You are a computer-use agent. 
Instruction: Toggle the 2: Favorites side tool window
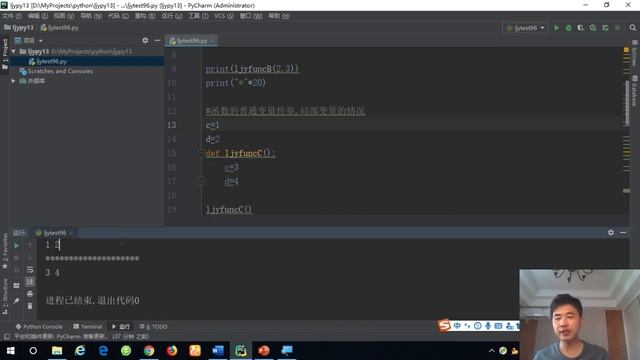5,251
